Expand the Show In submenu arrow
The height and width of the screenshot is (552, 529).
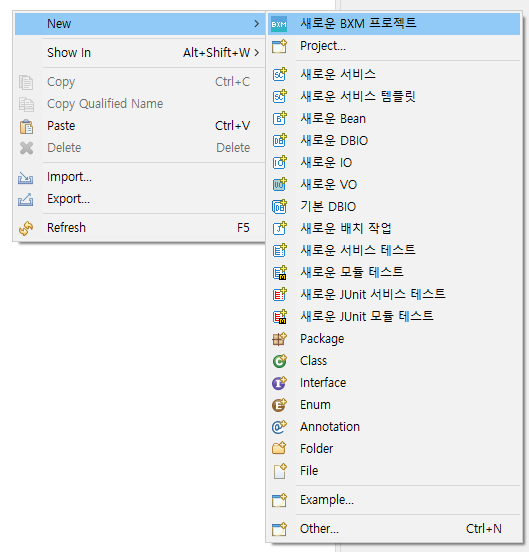257,52
